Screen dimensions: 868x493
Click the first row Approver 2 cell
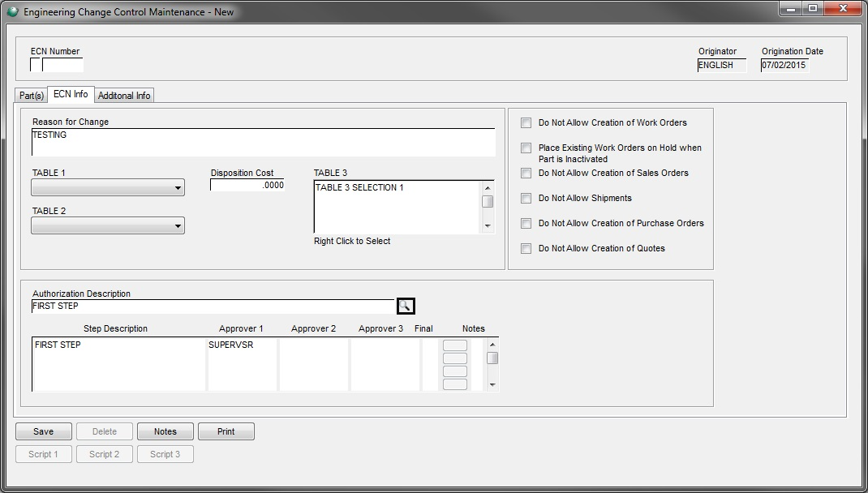314,345
